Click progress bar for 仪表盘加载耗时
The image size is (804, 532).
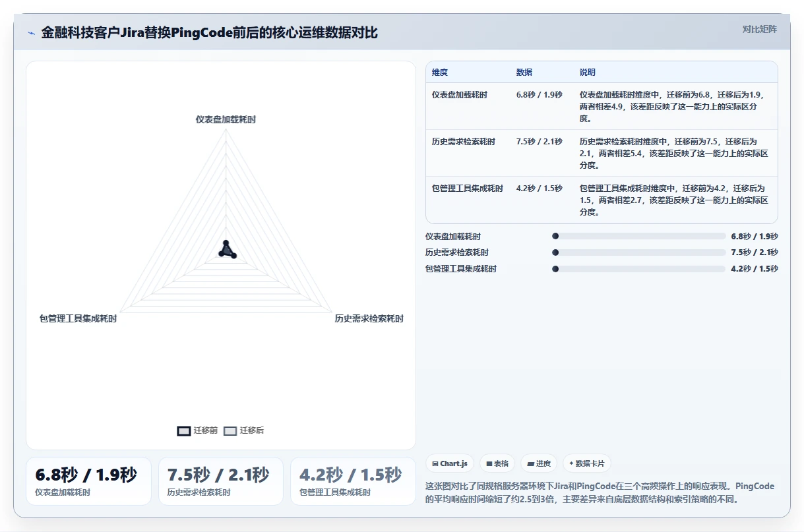point(638,236)
